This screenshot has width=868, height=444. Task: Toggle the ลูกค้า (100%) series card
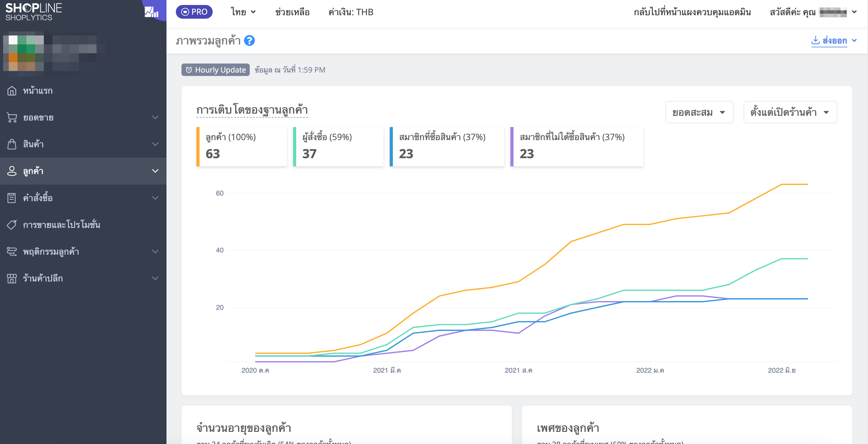[x=241, y=146]
